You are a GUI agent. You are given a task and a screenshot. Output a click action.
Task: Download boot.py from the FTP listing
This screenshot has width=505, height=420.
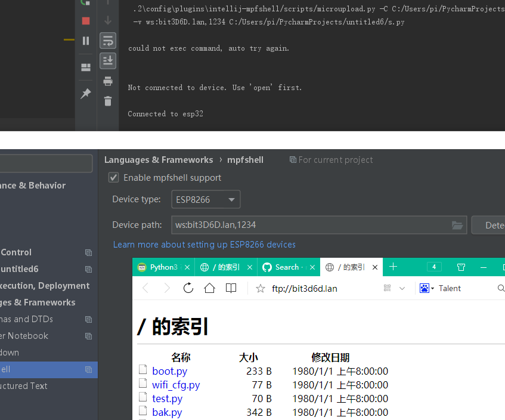[169, 370]
